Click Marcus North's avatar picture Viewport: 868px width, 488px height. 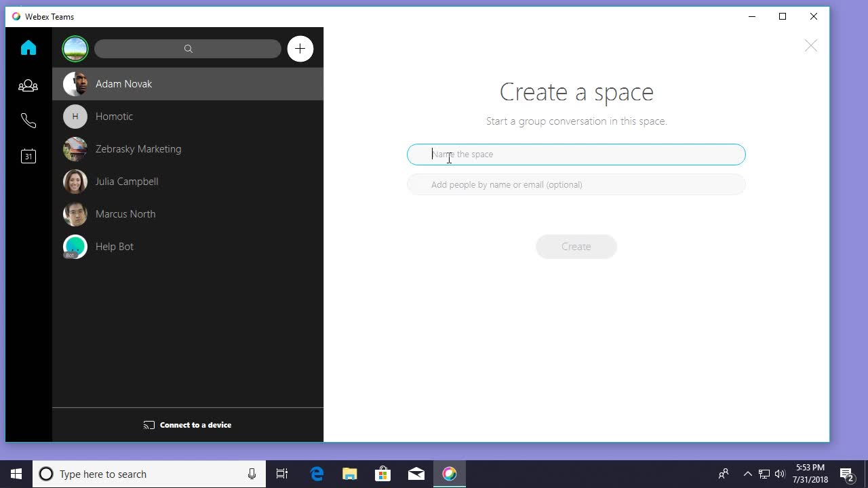75,214
